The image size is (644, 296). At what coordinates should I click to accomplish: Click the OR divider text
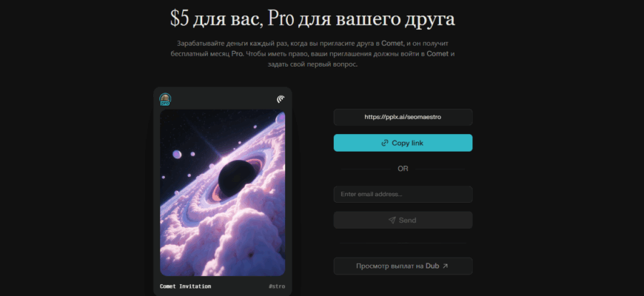[403, 169]
